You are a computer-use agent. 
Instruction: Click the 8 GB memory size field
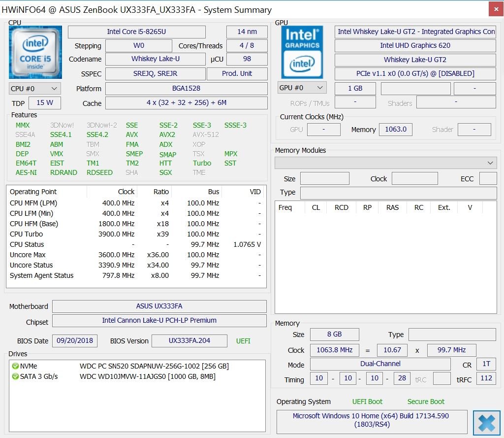pos(335,335)
